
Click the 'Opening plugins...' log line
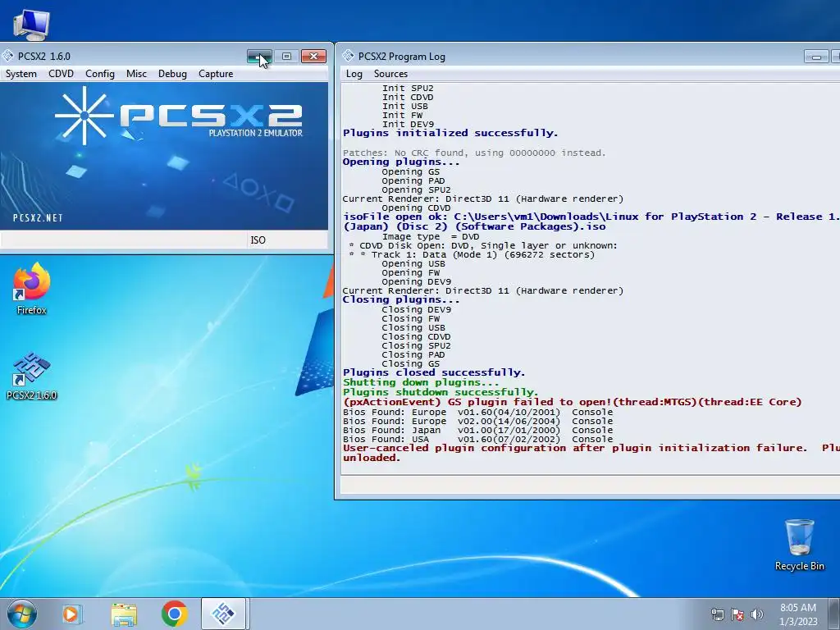[400, 162]
